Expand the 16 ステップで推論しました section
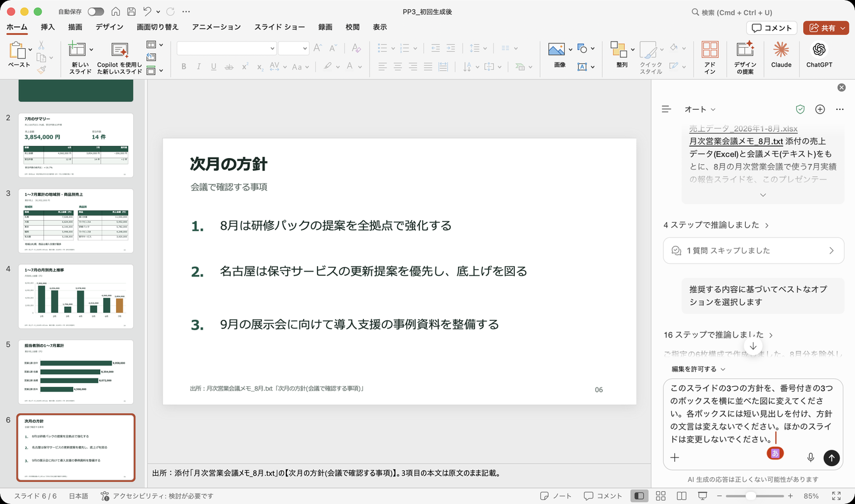This screenshot has height=504, width=855. (718, 335)
